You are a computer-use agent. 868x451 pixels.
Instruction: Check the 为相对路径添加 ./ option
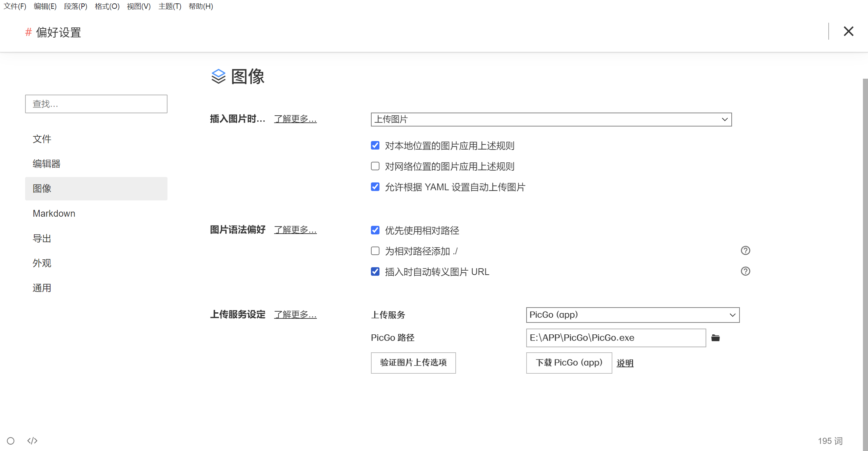375,251
